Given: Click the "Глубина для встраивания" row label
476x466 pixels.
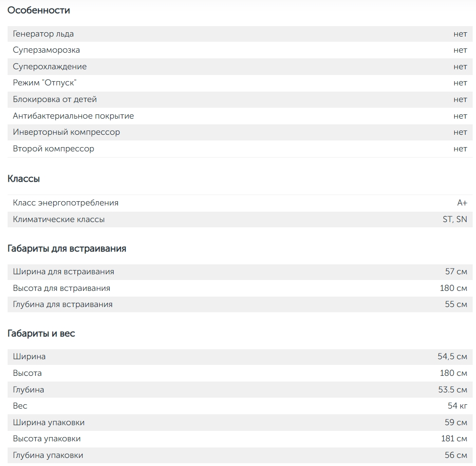Looking at the screenshot, I should (63, 304).
